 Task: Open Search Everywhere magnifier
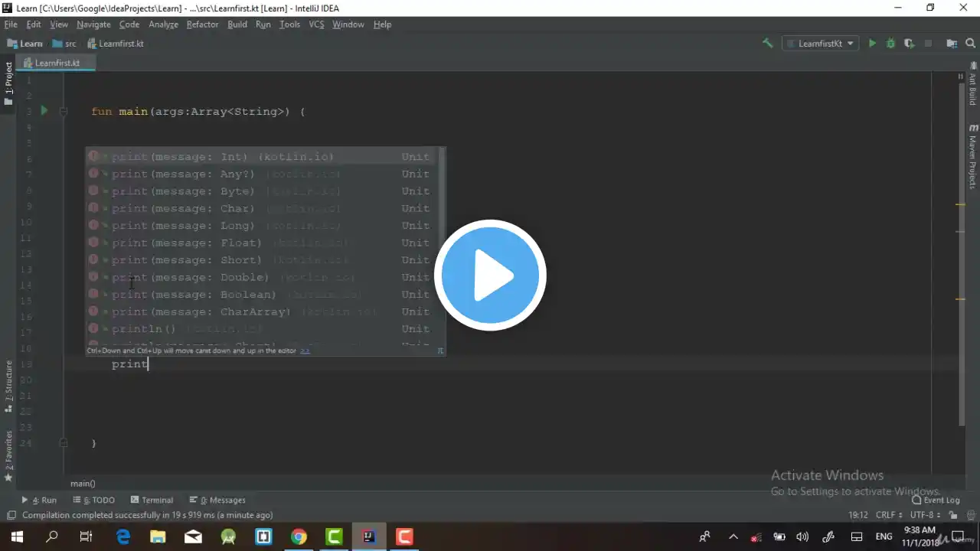click(x=970, y=44)
